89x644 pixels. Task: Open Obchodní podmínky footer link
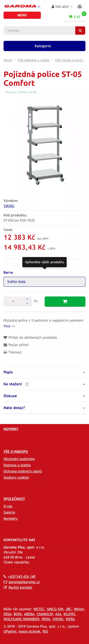click(19, 459)
